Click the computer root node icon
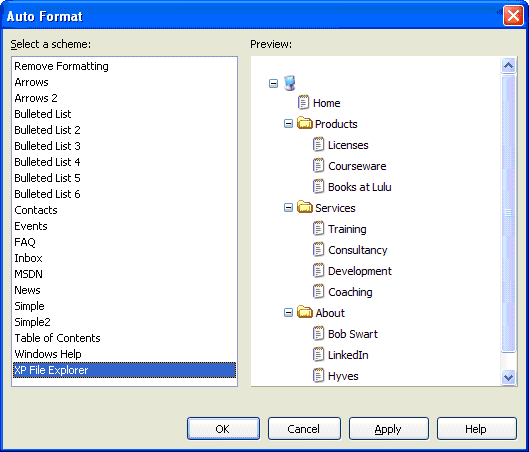This screenshot has height=452, width=529. 289,83
